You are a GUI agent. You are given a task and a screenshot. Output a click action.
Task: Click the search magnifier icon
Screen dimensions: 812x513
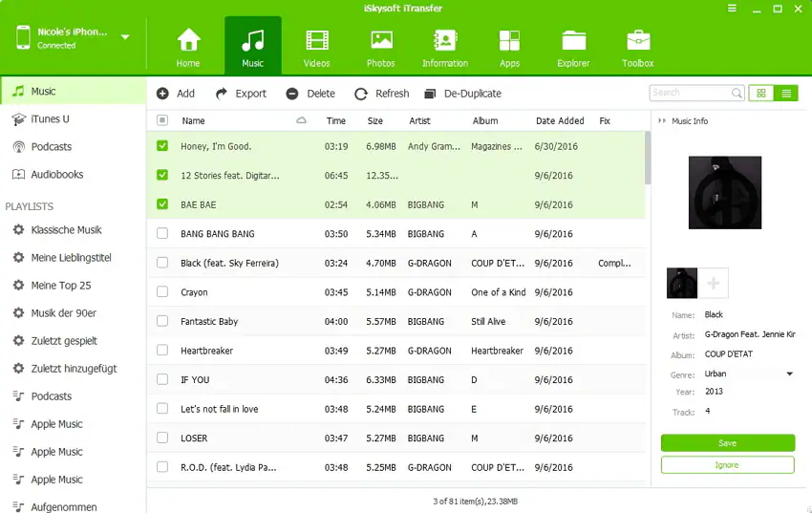click(x=737, y=93)
